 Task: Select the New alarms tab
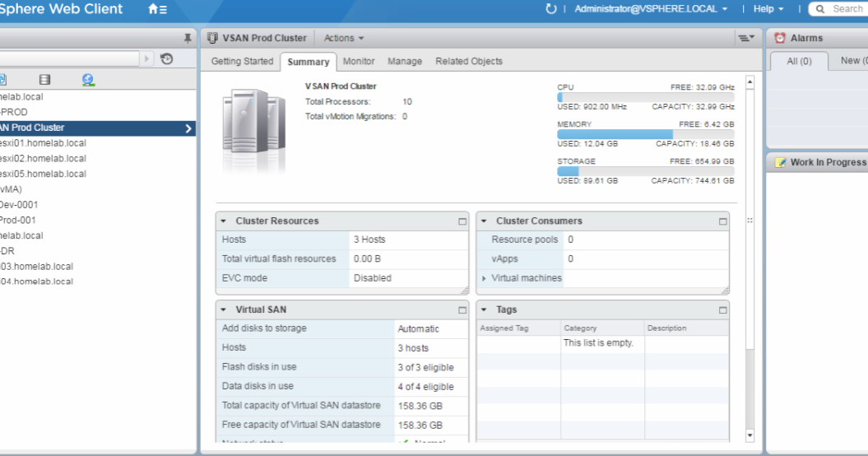[854, 61]
